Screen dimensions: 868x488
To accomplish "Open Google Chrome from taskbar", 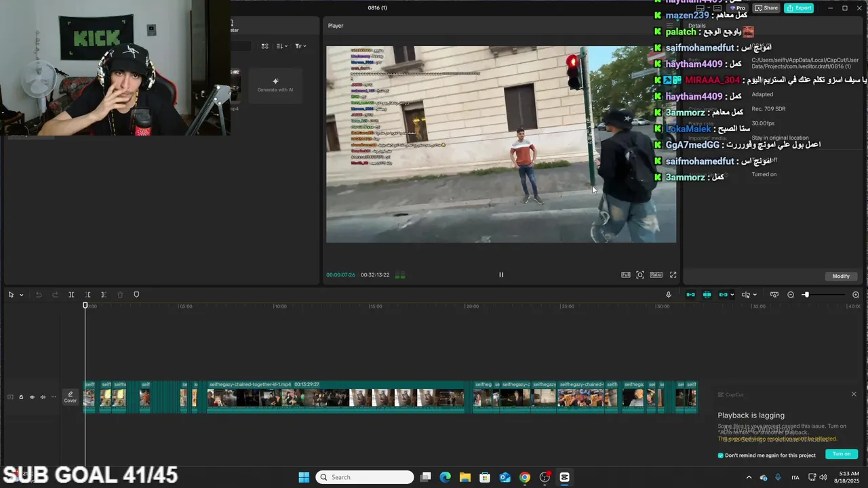I will click(525, 477).
